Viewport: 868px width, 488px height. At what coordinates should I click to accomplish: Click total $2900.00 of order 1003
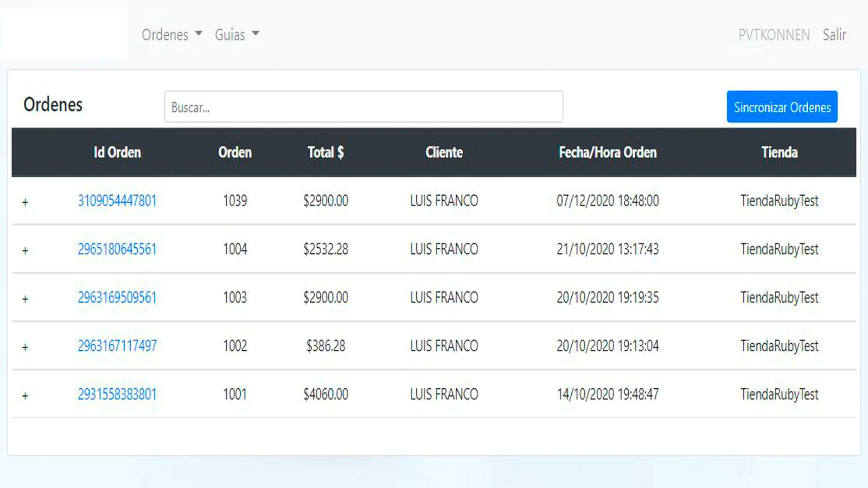[325, 298]
